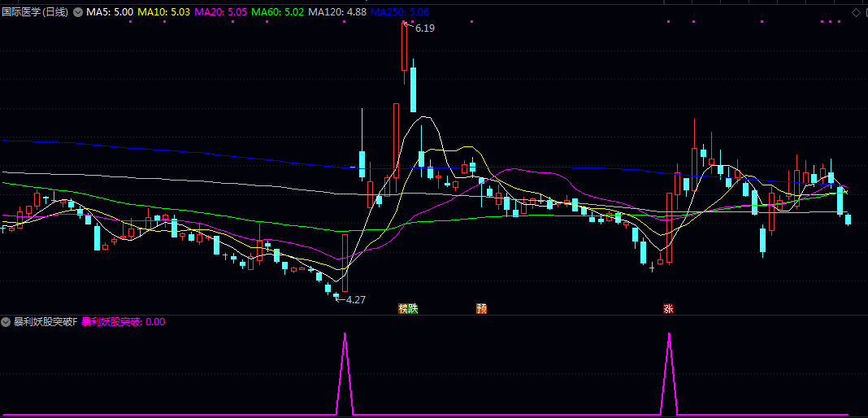
Task: Click the 暴利妖股突破: 0.00 indicator value
Action: coord(124,322)
